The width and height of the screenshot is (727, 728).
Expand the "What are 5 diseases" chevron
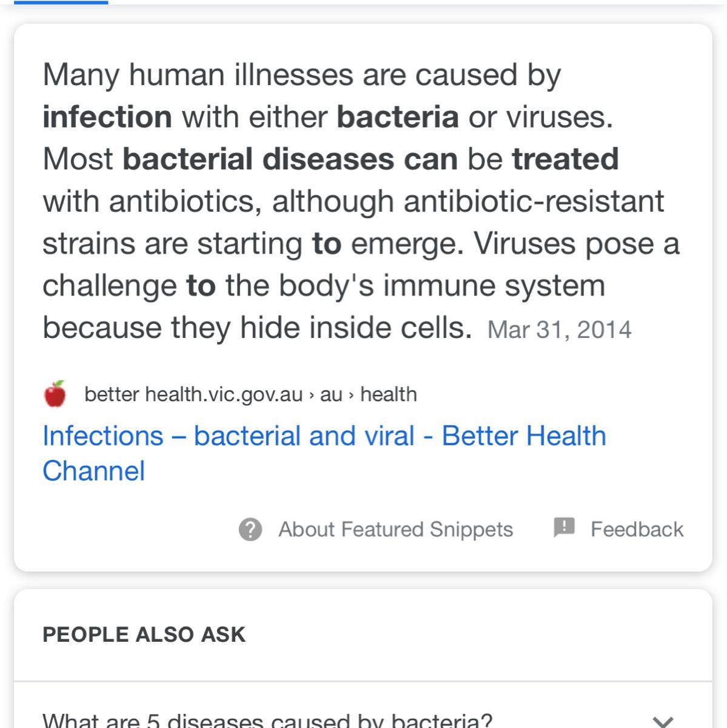coord(663,721)
